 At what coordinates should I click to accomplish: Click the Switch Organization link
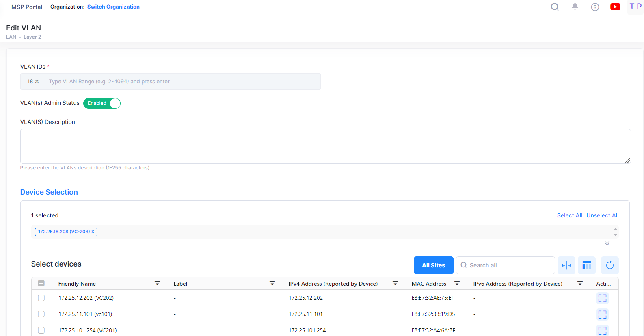113,7
